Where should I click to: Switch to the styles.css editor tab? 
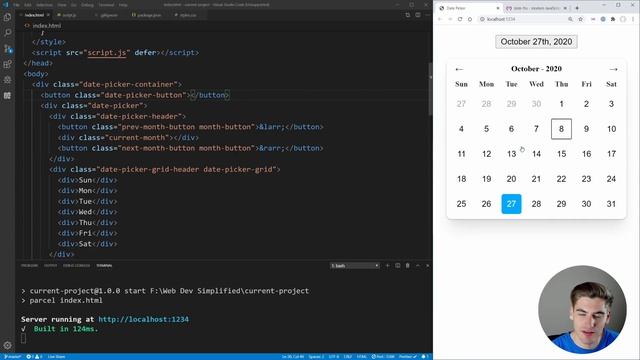(x=188, y=15)
